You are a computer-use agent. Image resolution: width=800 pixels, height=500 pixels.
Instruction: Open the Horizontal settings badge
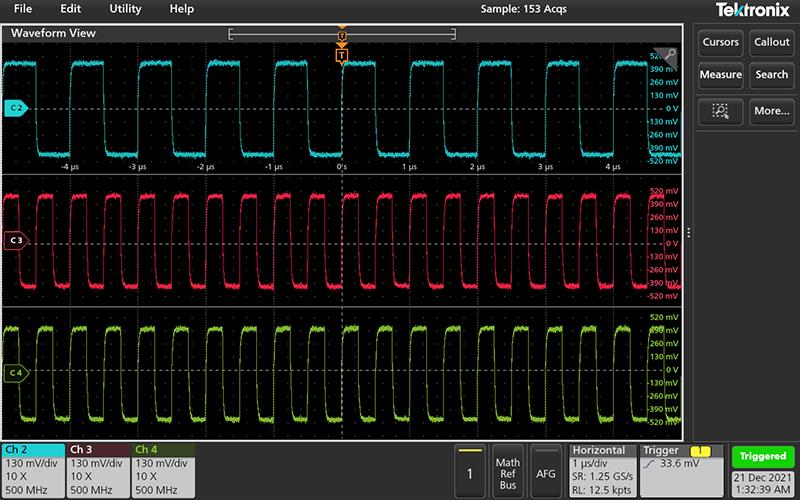(x=601, y=470)
